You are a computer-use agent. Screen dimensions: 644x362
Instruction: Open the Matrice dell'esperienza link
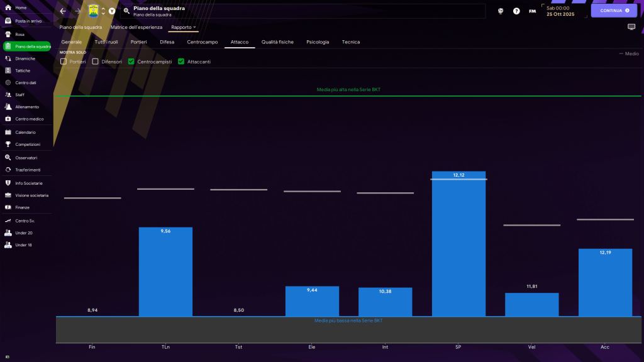coord(136,27)
